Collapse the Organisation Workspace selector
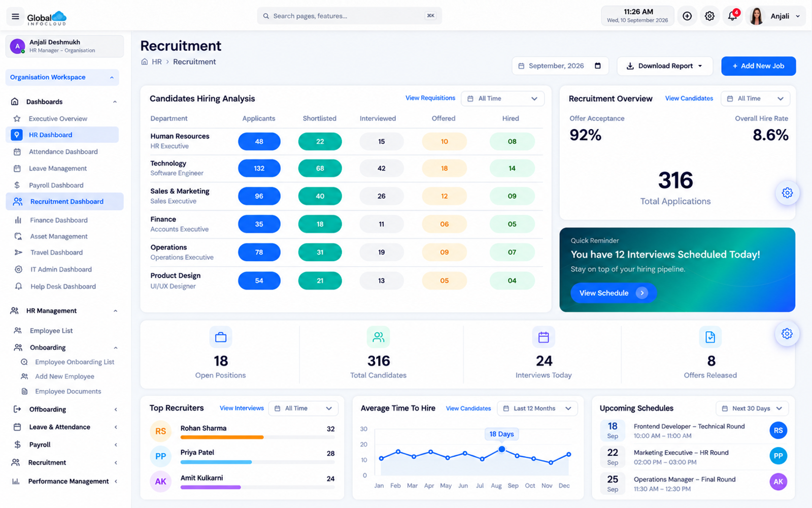The width and height of the screenshot is (812, 508). (x=62, y=77)
